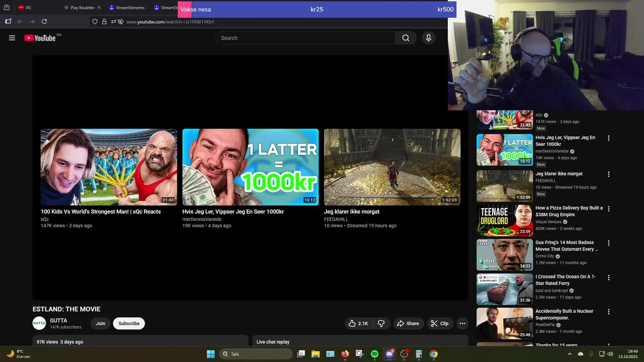The width and height of the screenshot is (644, 362).
Task: Open the ferry video sidebar thumbnail
Action: click(505, 289)
